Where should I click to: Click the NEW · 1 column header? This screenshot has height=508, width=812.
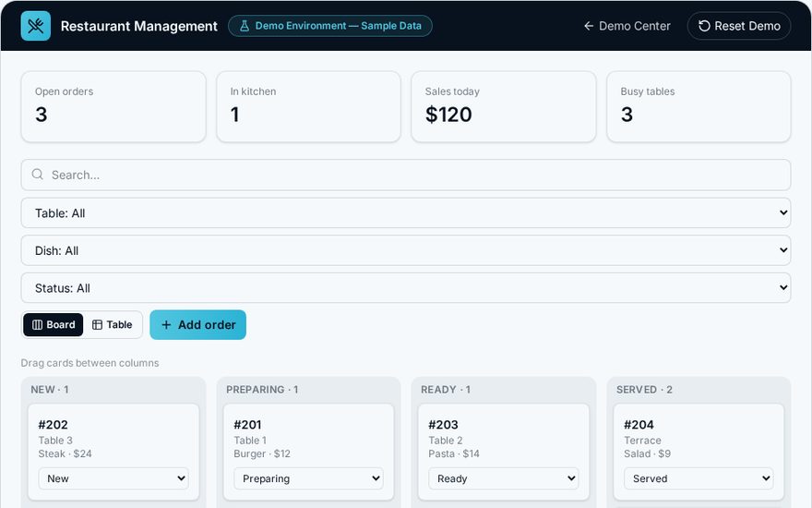pyautogui.click(x=50, y=389)
